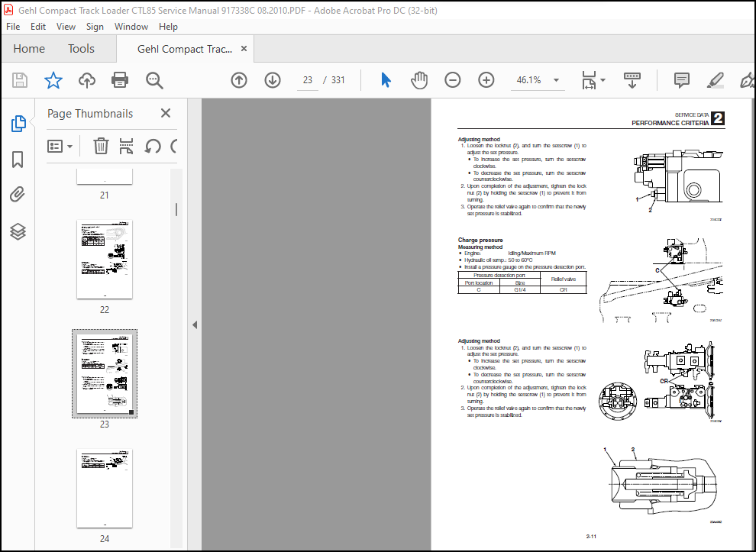Select page 24 thumbnail
This screenshot has width=756, height=552.
pyautogui.click(x=105, y=489)
